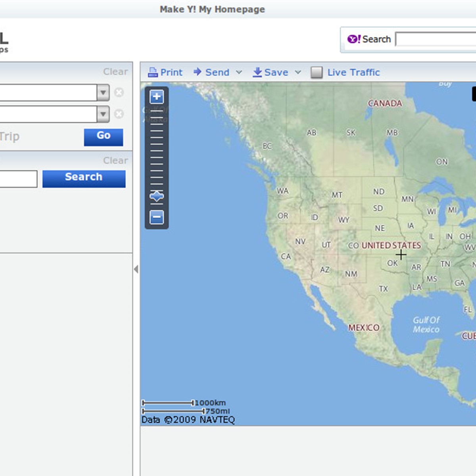
Task: Enable the Live Traffic checkbox
Action: 316,73
